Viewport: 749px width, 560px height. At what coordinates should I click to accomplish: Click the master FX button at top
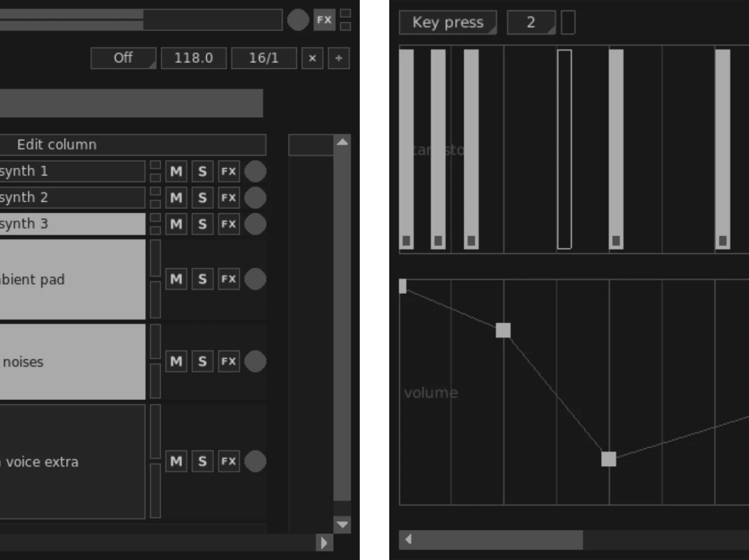324,20
